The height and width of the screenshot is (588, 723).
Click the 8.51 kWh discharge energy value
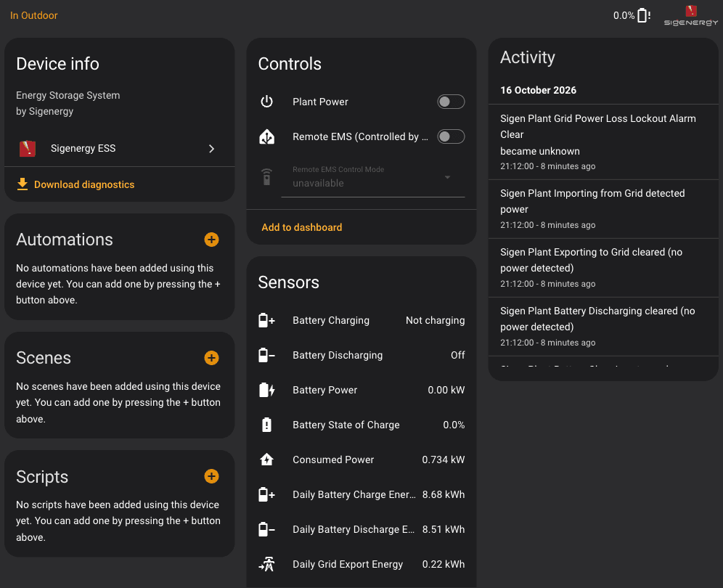tap(443, 529)
